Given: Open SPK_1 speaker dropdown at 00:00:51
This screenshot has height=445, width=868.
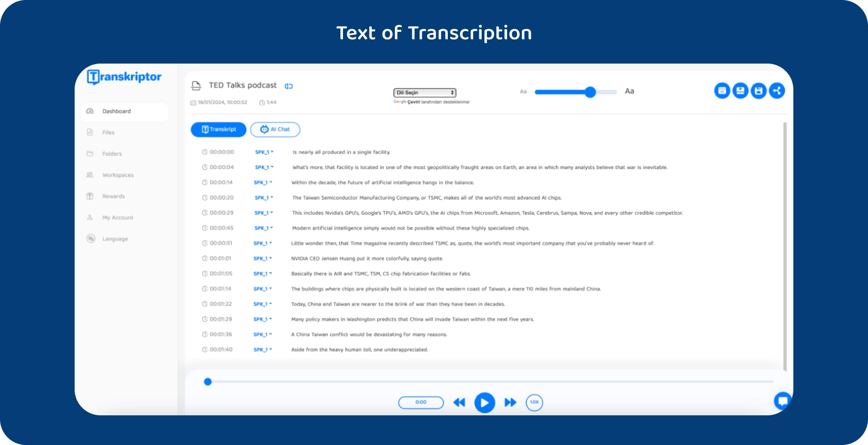Looking at the screenshot, I should tap(263, 244).
